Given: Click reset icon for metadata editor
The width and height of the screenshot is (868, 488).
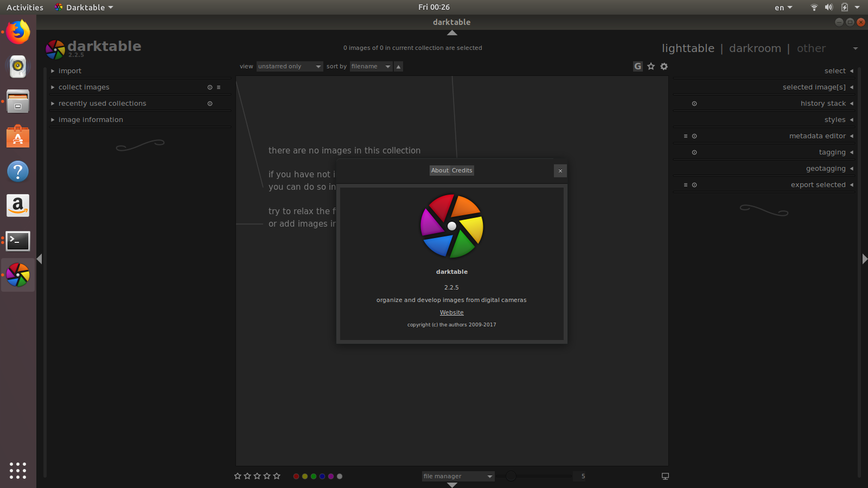Looking at the screenshot, I should 694,136.
